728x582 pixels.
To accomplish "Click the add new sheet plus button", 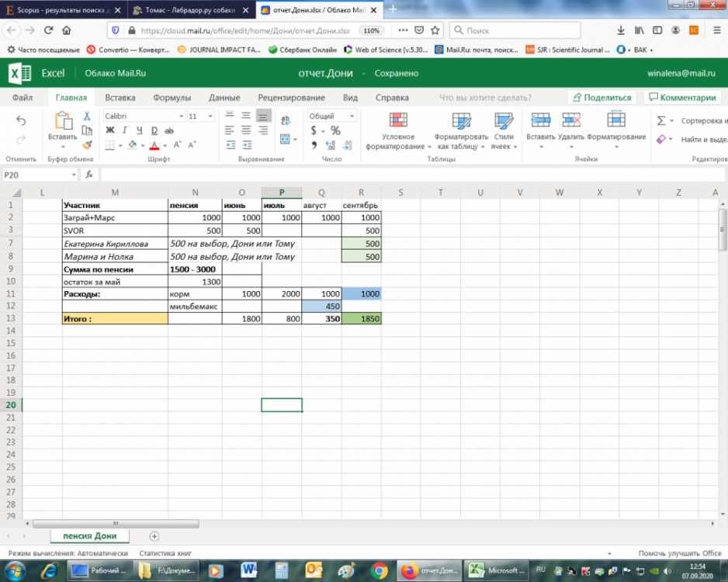I will pos(154,536).
